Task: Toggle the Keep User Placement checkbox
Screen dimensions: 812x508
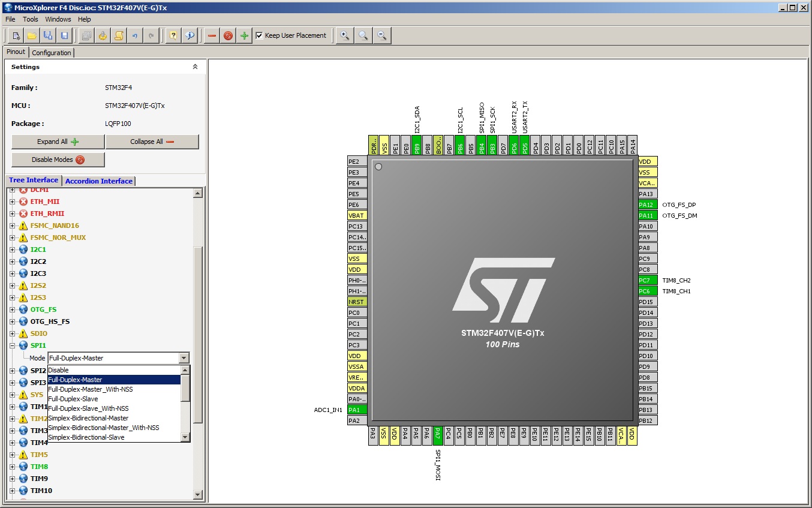Action: pos(259,36)
